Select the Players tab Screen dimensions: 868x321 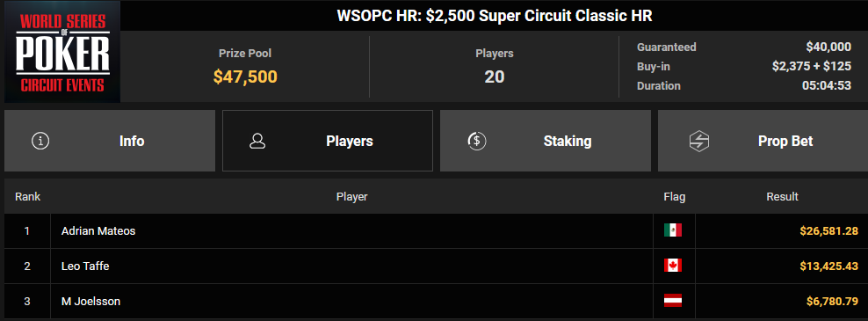(x=328, y=141)
